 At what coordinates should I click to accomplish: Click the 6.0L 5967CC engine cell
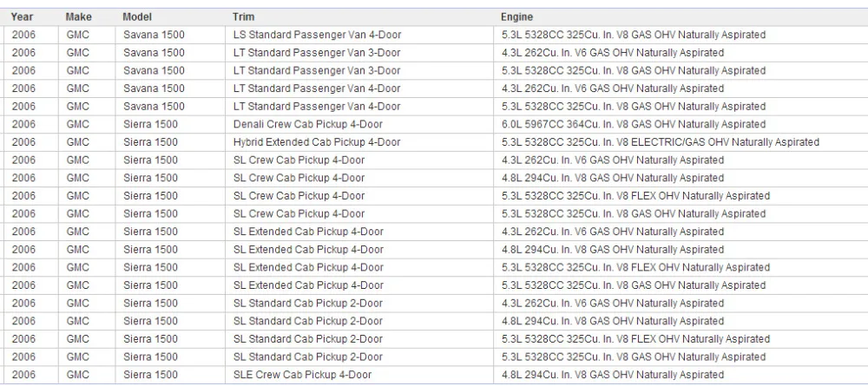[681, 124]
